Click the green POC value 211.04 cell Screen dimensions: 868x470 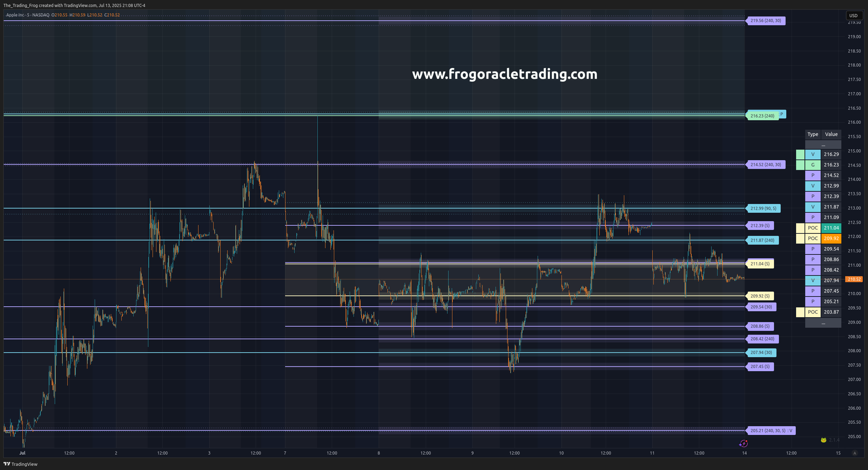click(831, 228)
